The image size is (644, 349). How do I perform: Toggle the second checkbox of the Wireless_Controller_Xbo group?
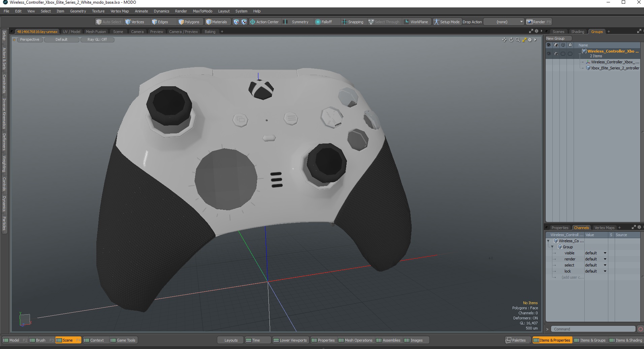570,54
